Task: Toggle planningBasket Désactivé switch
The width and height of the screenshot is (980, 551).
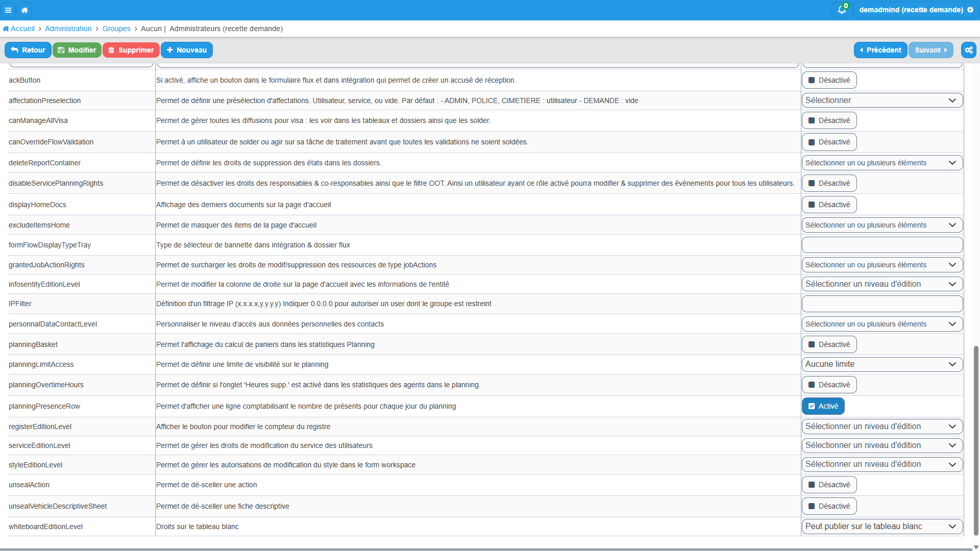Action: click(829, 344)
